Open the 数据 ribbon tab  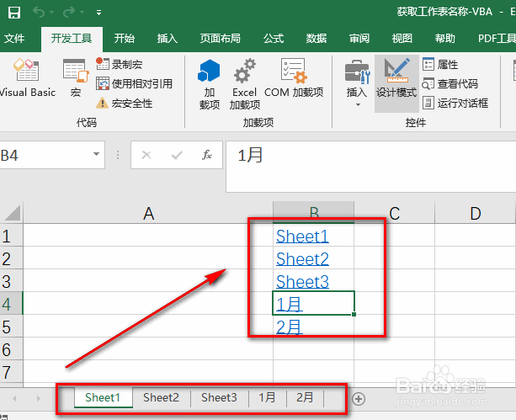[317, 39]
